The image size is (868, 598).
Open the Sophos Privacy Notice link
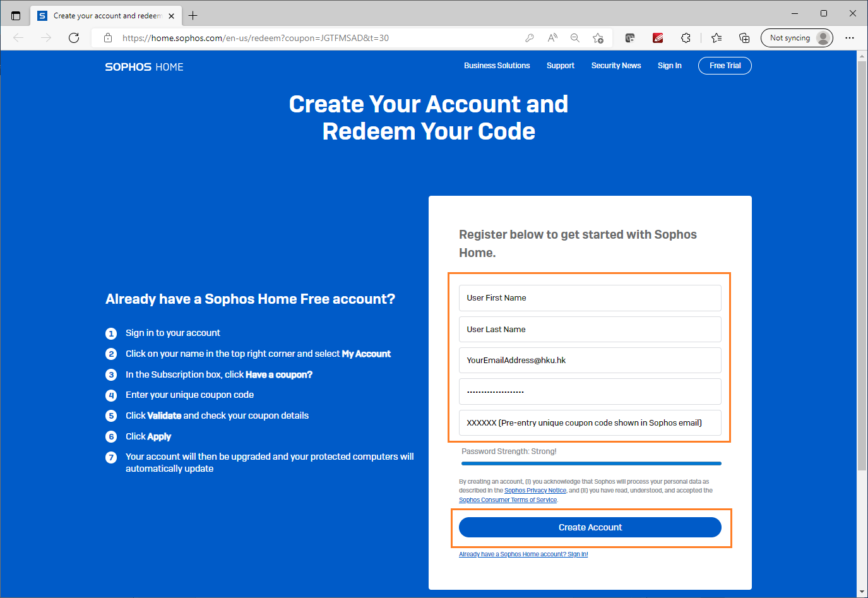pos(535,490)
